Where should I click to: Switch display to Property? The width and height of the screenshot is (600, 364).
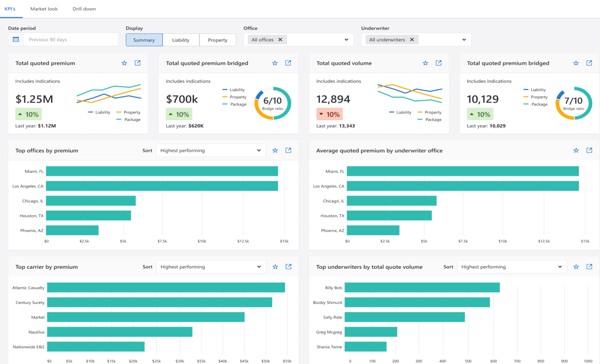coord(217,40)
